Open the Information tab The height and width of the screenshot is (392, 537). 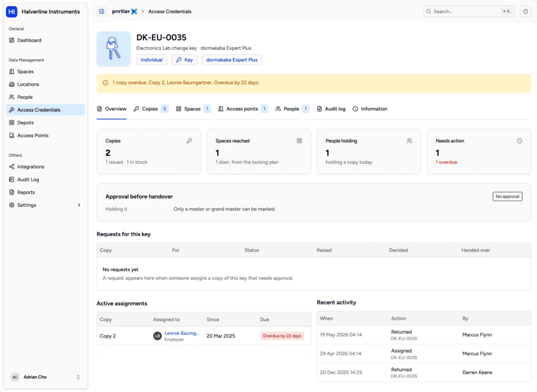click(x=370, y=109)
